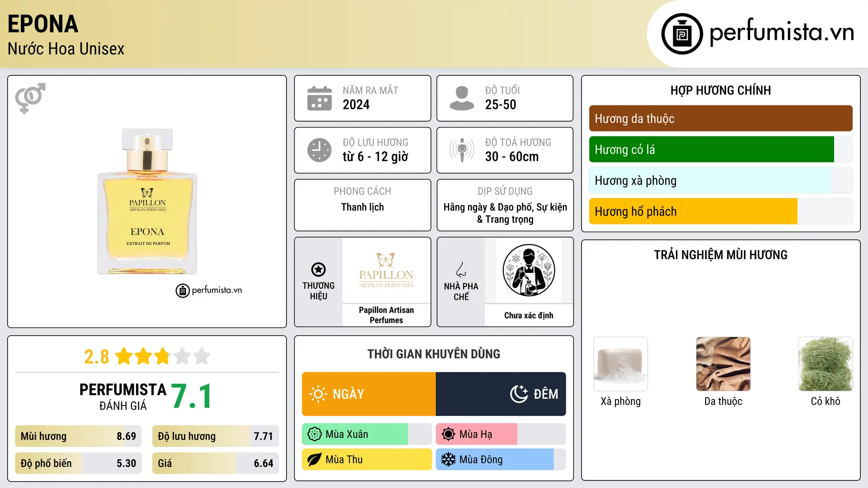
Task: Click the launch year value 2024
Action: coord(356,105)
